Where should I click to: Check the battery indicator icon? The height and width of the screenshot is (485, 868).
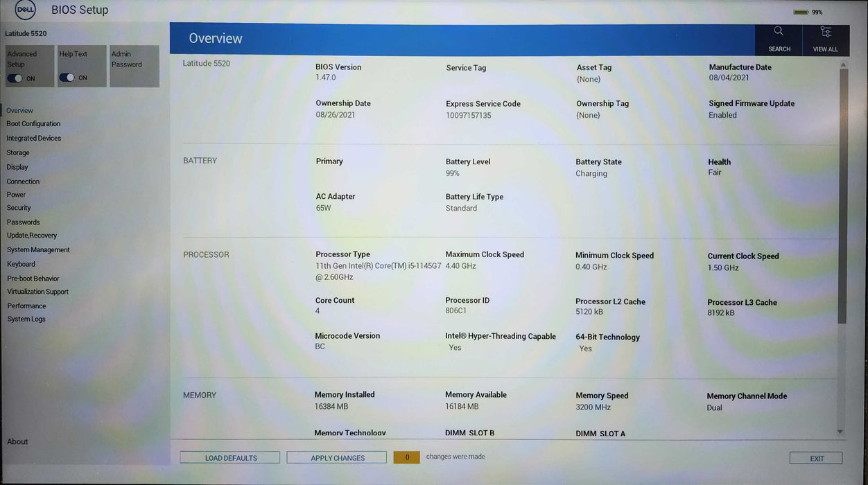point(801,12)
